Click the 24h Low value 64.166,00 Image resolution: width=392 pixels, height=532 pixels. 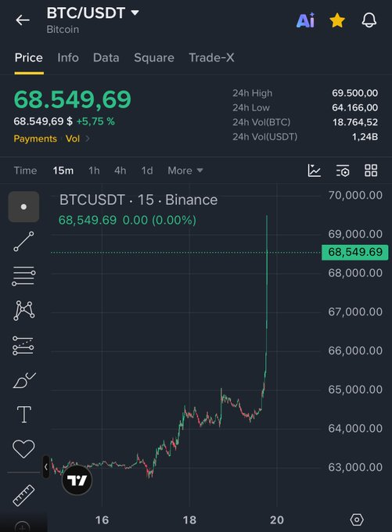click(354, 107)
